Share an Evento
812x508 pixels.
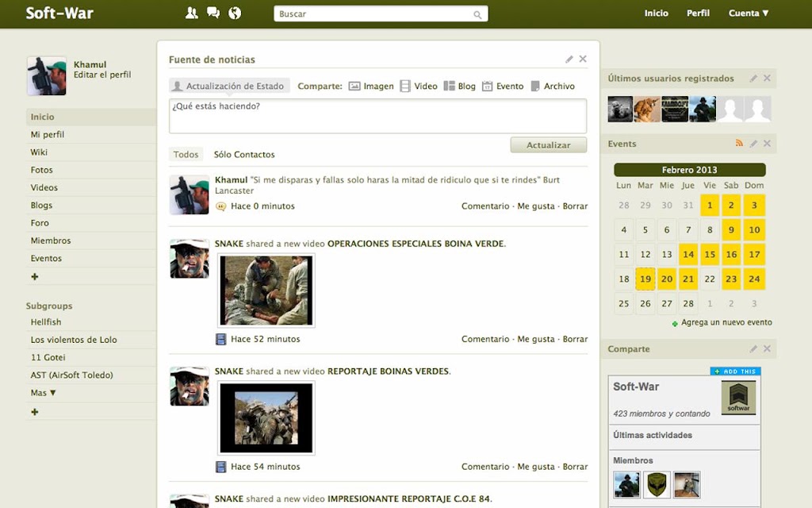(x=503, y=86)
